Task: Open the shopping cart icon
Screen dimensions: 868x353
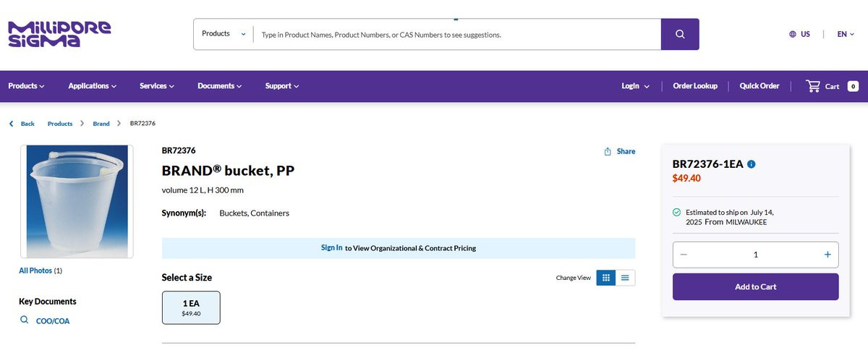Action: tap(813, 85)
